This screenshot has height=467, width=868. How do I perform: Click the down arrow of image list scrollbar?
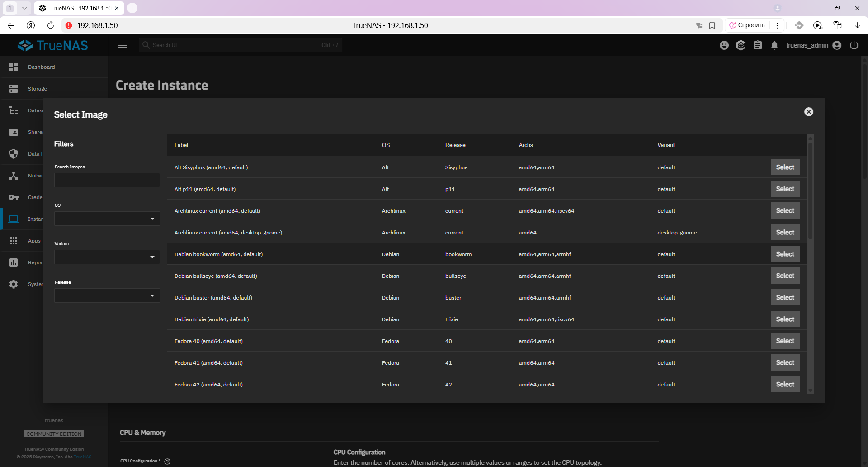coord(811,391)
